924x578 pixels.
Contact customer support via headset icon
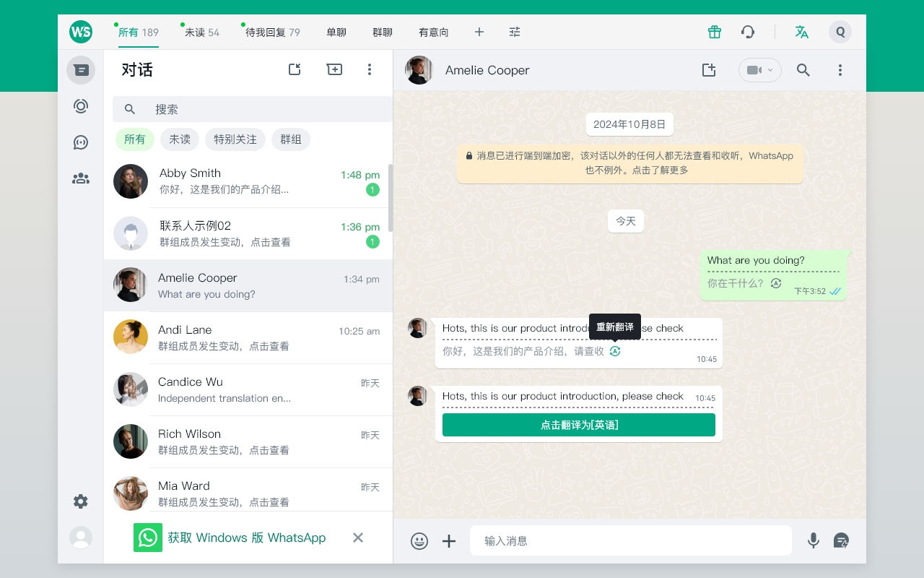click(x=748, y=32)
